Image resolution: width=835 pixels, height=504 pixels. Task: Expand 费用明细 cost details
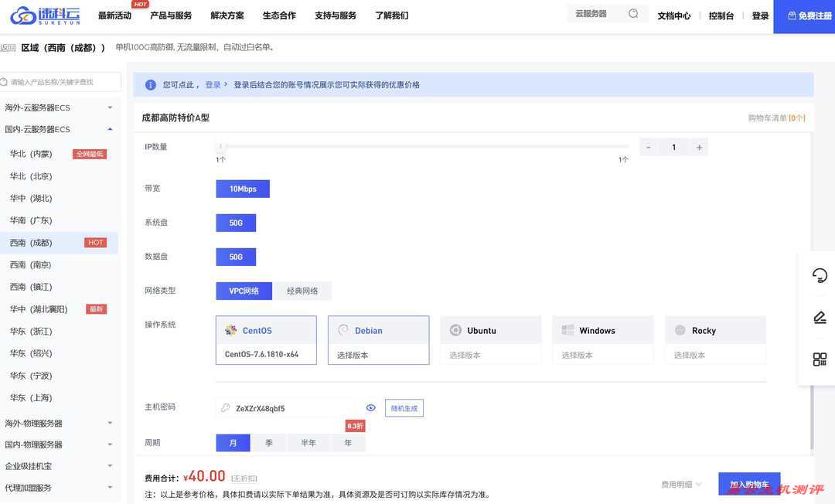click(x=681, y=485)
